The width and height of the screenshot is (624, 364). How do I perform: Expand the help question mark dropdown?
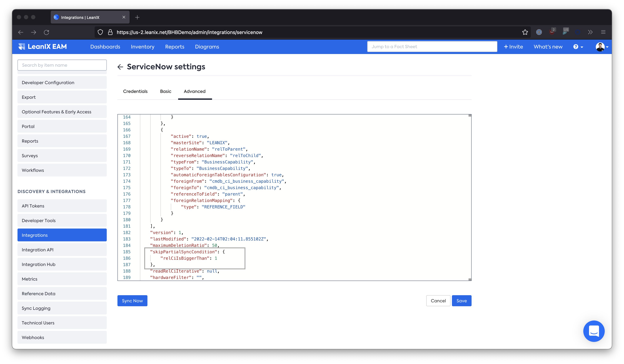tap(578, 47)
